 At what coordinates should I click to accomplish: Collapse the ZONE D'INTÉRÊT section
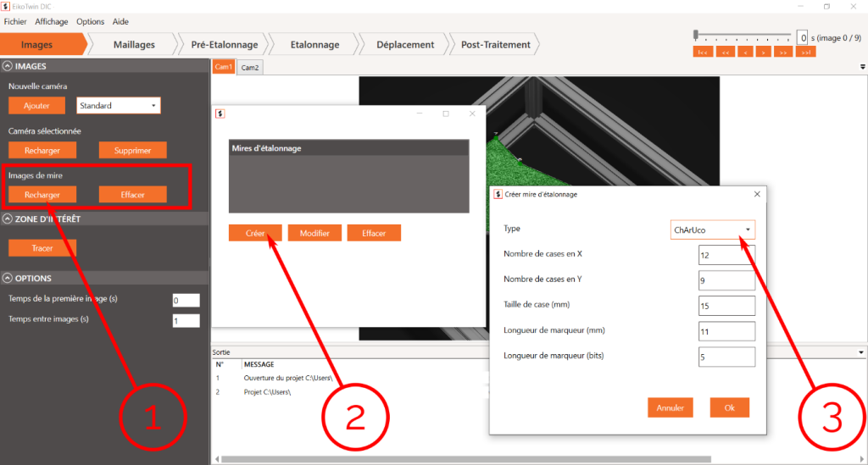click(x=7, y=219)
